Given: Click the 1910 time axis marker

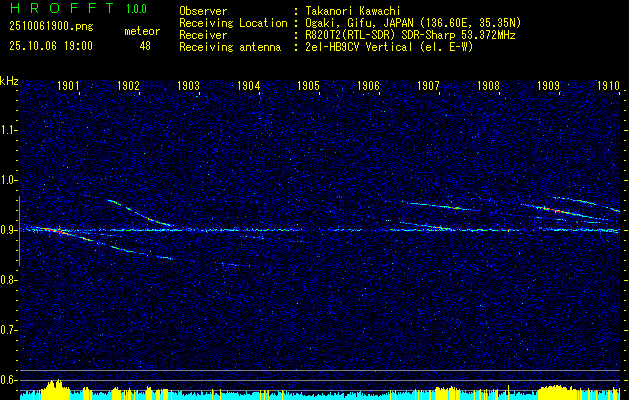Looking at the screenshot, I should pyautogui.click(x=608, y=85).
